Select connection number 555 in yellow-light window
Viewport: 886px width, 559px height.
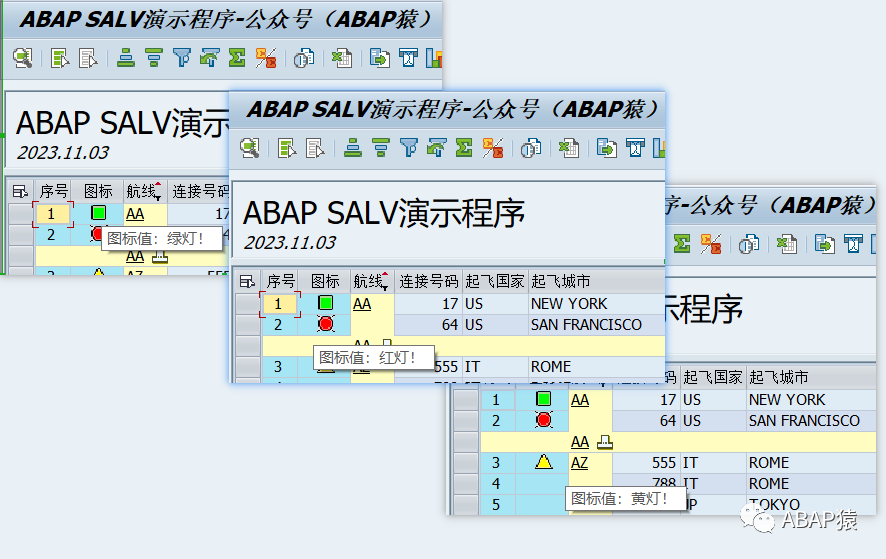click(x=646, y=462)
